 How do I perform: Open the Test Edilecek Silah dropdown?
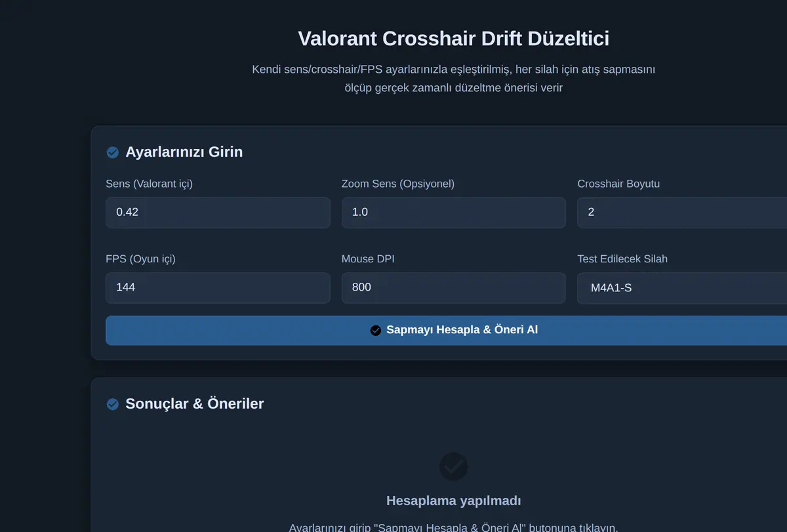(682, 288)
